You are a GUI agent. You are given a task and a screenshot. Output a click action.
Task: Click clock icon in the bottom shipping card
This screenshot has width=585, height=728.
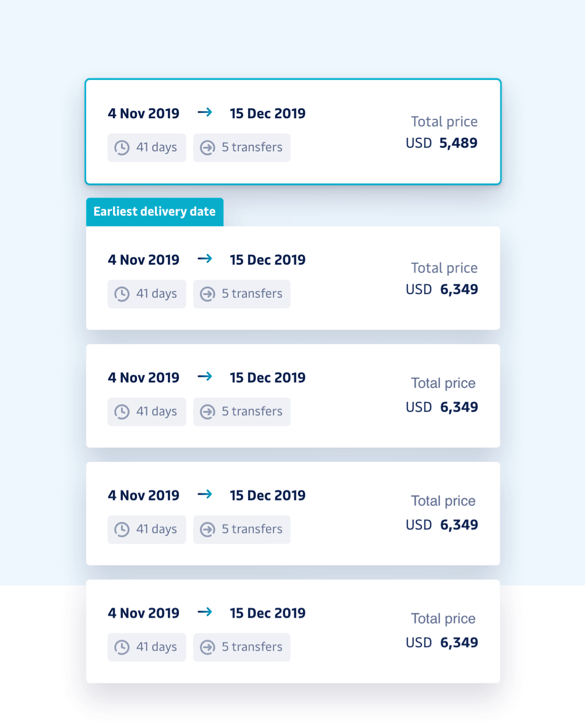coord(122,647)
